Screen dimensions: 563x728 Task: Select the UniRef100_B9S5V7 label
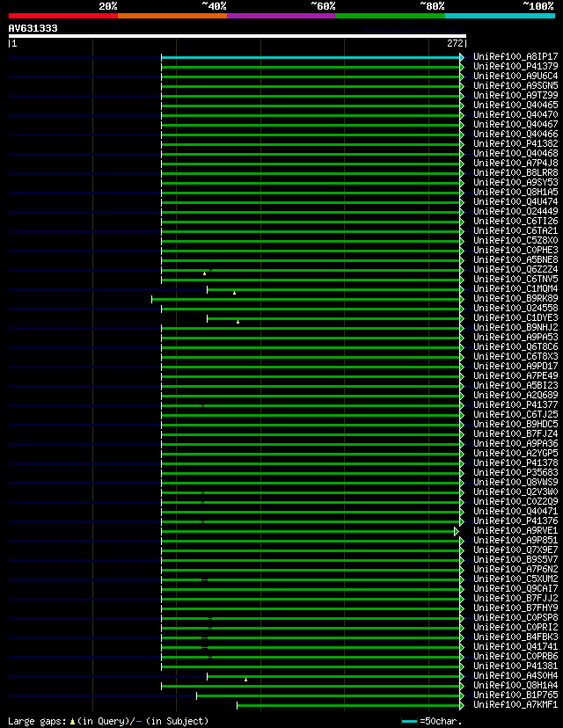(515, 559)
